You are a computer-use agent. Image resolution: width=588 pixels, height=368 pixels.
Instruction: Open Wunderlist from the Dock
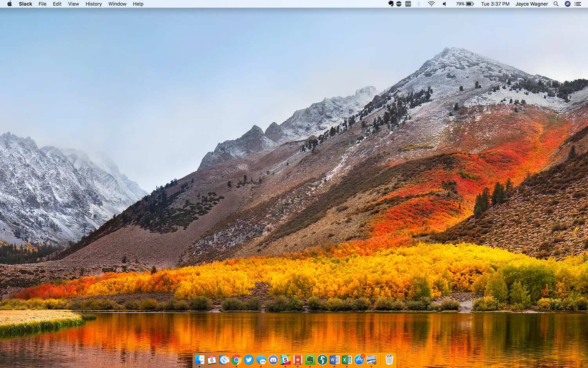(298, 360)
